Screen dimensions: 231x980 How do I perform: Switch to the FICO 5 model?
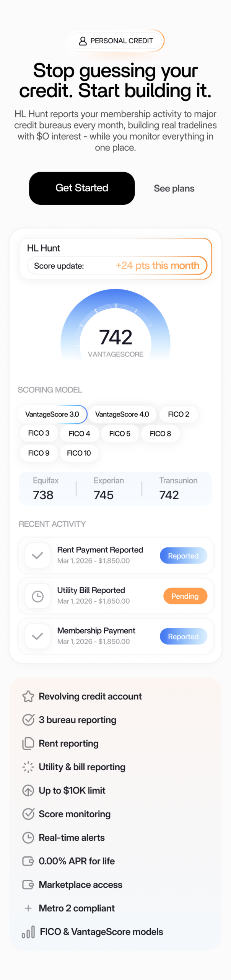(x=120, y=434)
